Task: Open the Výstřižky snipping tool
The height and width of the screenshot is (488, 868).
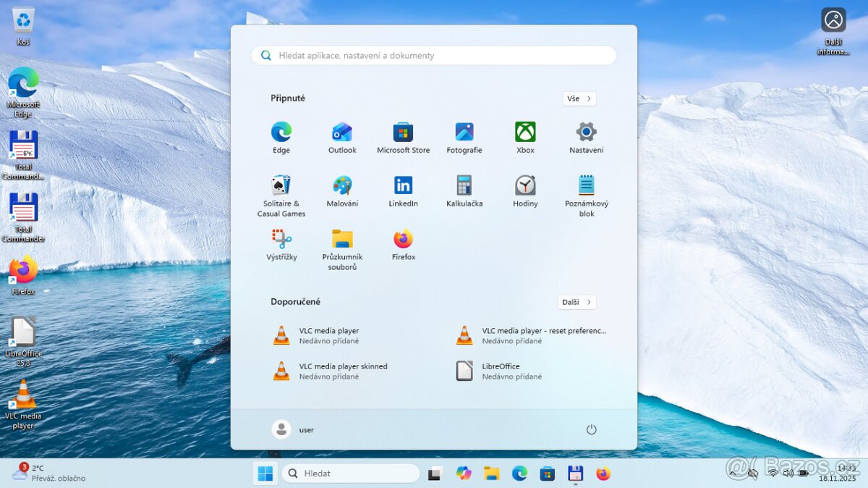Action: point(281,240)
